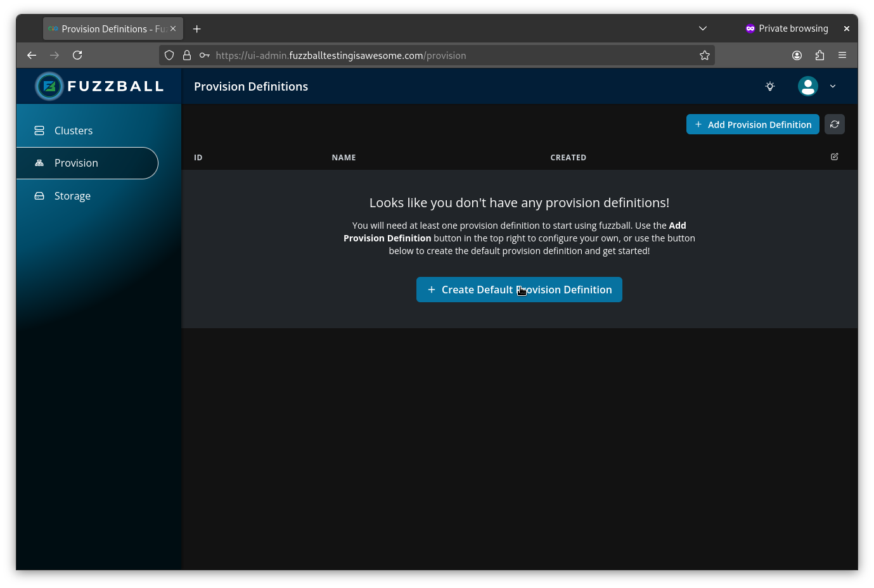874x588 pixels.
Task: Sort by the ID column header
Action: 198,157
